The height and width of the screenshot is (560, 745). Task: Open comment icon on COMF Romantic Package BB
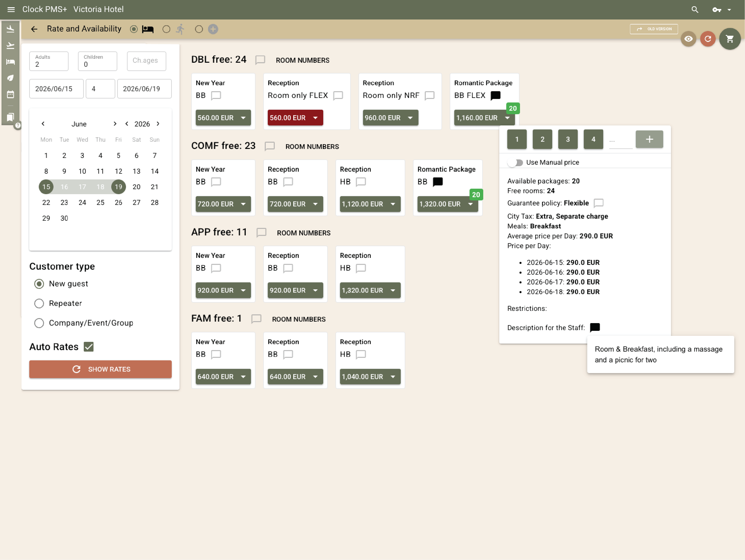(437, 182)
